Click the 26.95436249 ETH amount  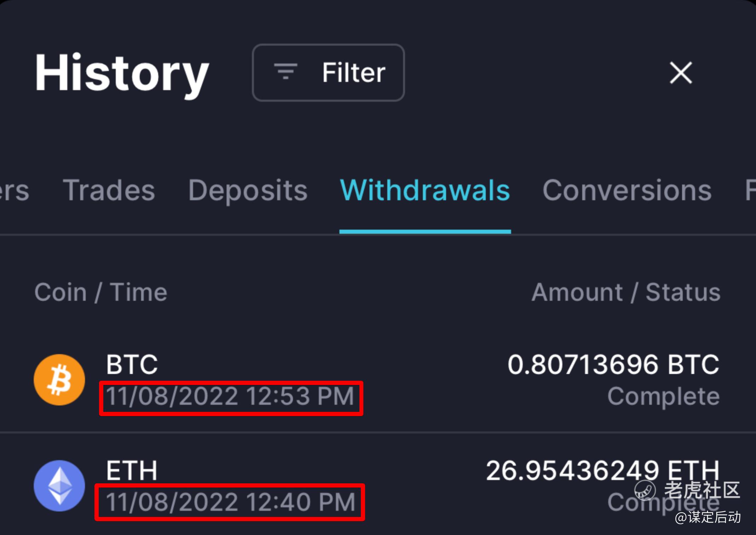pos(602,470)
